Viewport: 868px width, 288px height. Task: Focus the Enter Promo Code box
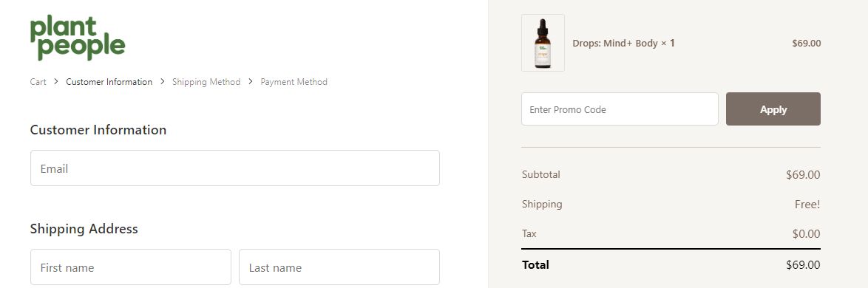click(620, 109)
